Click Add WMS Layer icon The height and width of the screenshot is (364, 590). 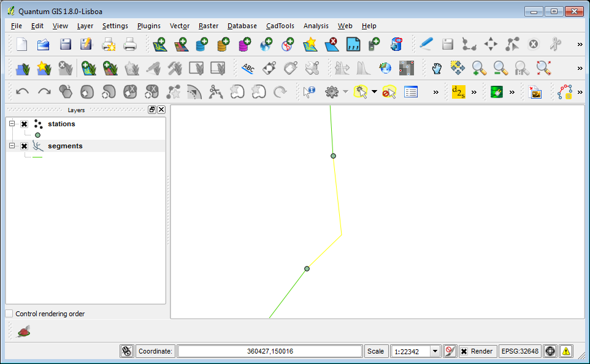pyautogui.click(x=266, y=44)
